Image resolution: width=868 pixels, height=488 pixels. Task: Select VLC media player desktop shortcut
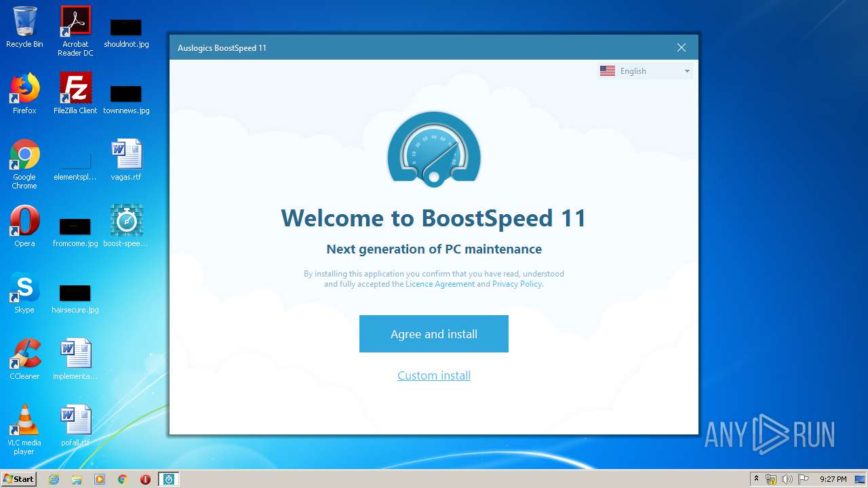(x=24, y=430)
